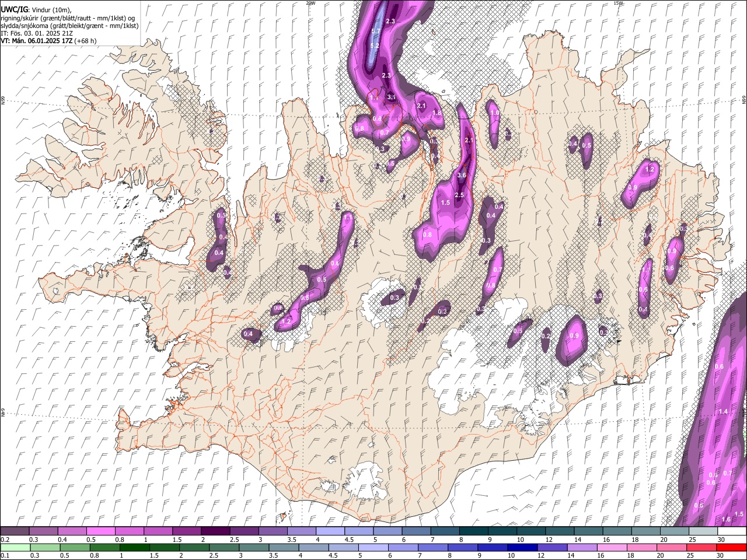This screenshot has height=560, width=747.
Task: Click the '1.8' precipitation value on the map
Action: pos(437,113)
